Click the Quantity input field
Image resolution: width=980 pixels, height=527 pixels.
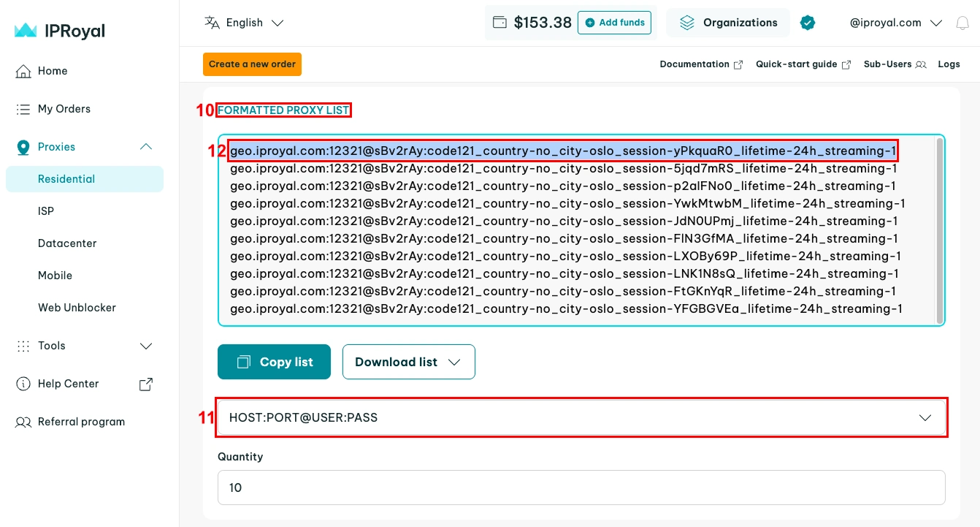click(x=581, y=488)
